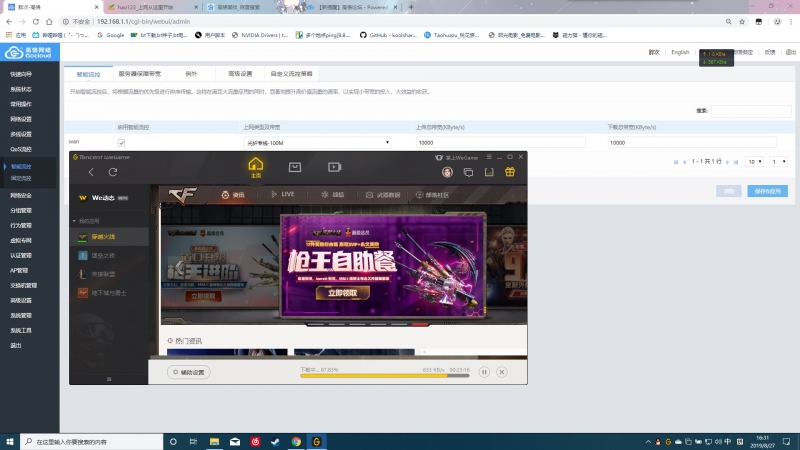This screenshot has height=450, width=800.
Task: Cancel the WeGame download with the X button
Action: tap(502, 372)
